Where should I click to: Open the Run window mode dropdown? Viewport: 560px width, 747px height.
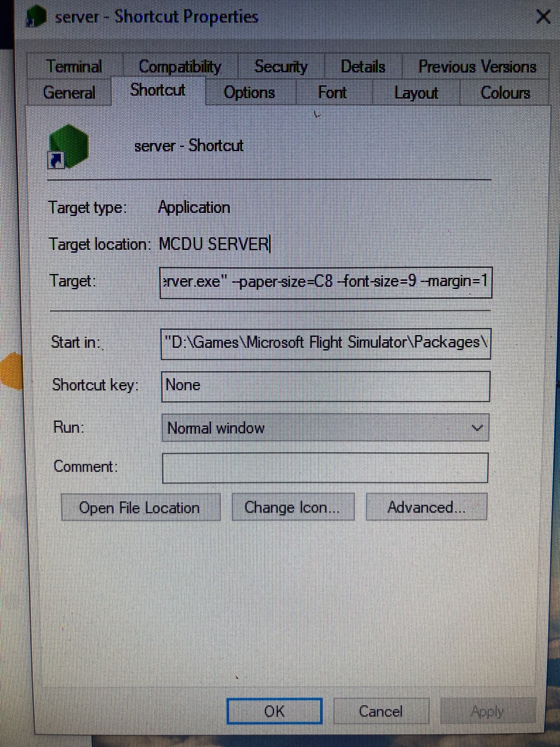coord(325,428)
